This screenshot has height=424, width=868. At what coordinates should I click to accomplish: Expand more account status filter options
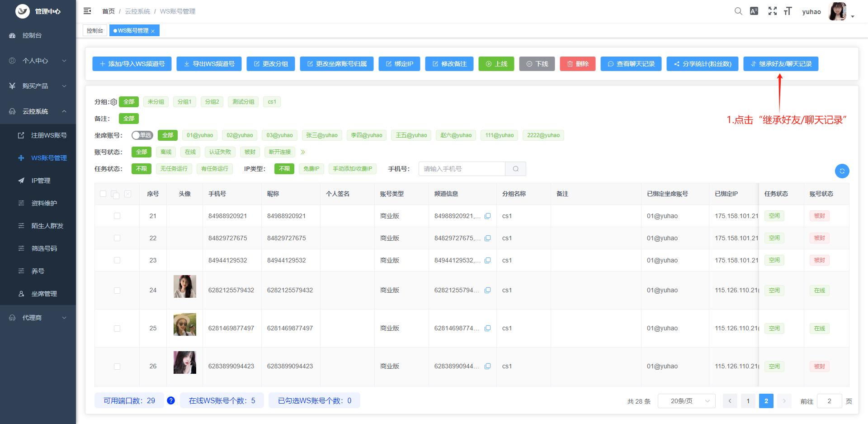pos(303,152)
